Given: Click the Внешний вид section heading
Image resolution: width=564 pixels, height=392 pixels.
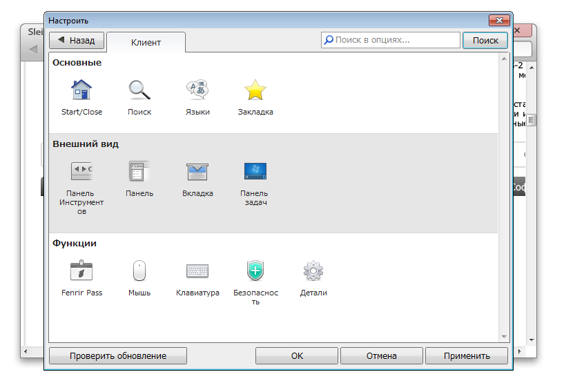Looking at the screenshot, I should click(x=86, y=144).
